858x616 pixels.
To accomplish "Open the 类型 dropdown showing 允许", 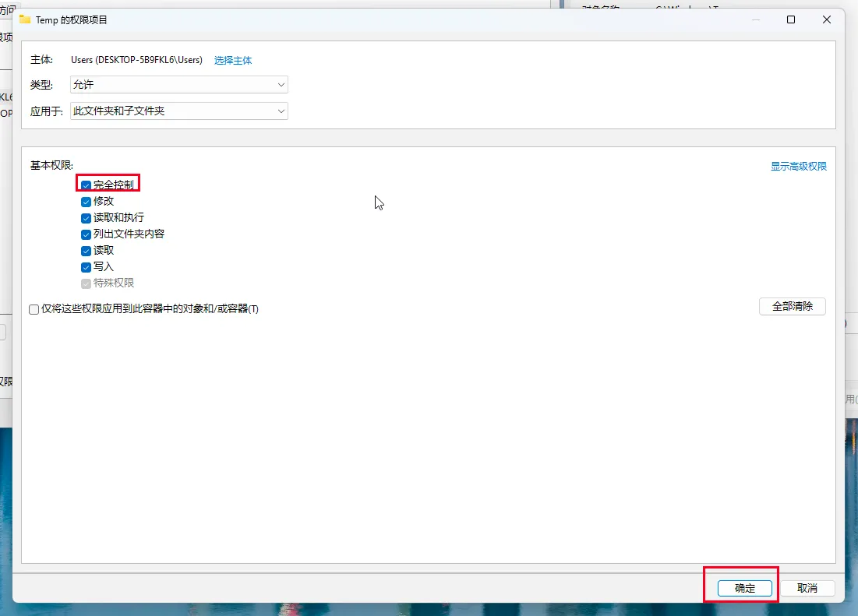I will coord(178,85).
